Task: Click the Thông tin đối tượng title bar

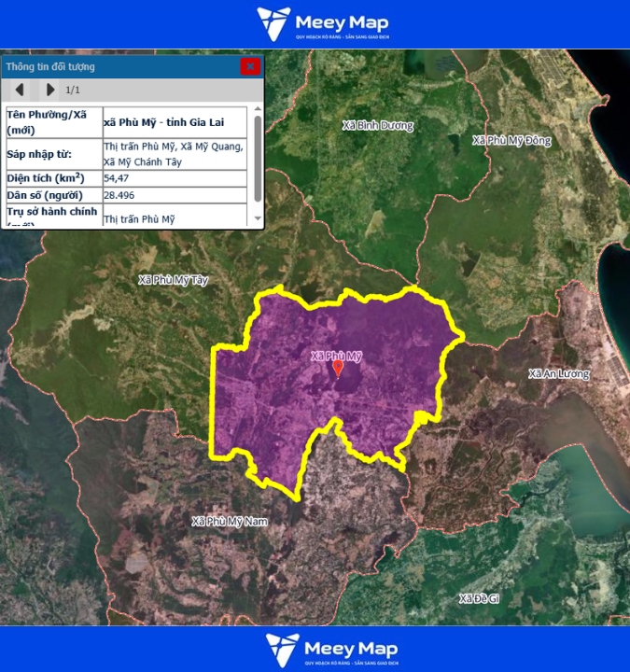Action: (x=121, y=66)
